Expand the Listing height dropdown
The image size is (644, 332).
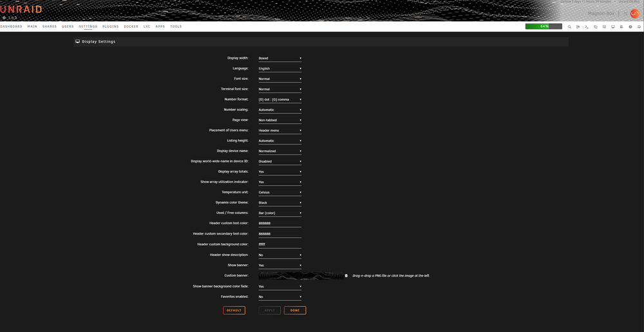pos(279,141)
